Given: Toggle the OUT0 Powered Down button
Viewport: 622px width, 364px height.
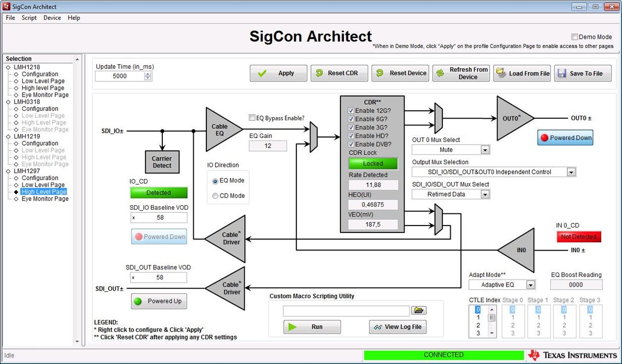Looking at the screenshot, I should click(x=565, y=138).
